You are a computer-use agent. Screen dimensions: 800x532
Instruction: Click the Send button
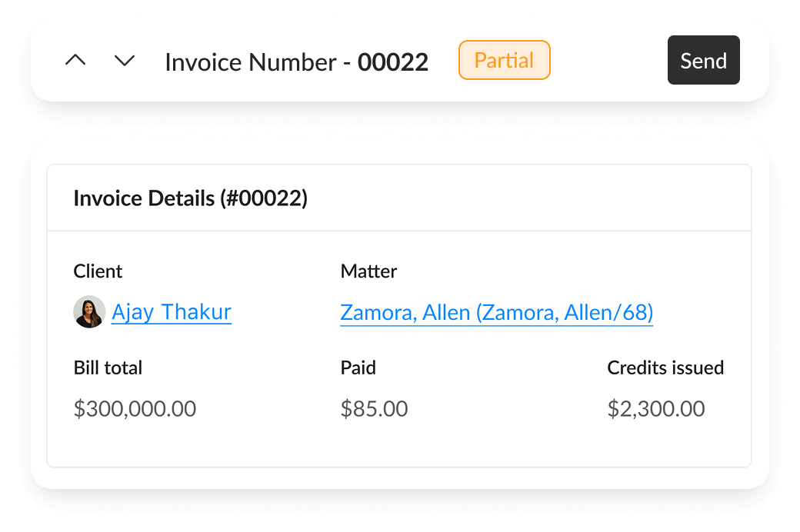point(703,61)
